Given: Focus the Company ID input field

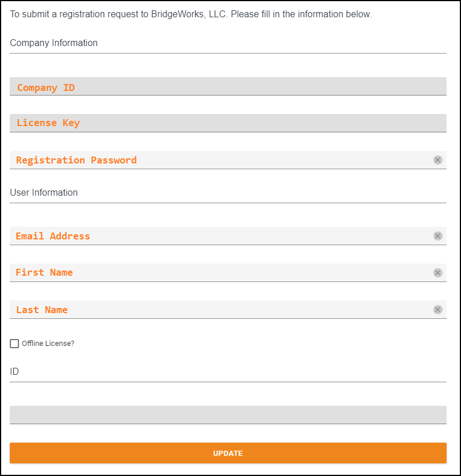Looking at the screenshot, I should click(228, 87).
